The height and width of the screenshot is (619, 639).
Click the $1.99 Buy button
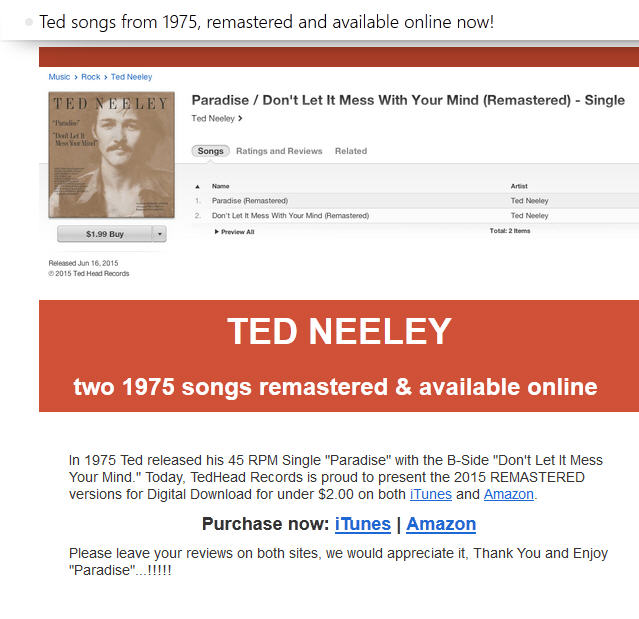click(x=105, y=234)
